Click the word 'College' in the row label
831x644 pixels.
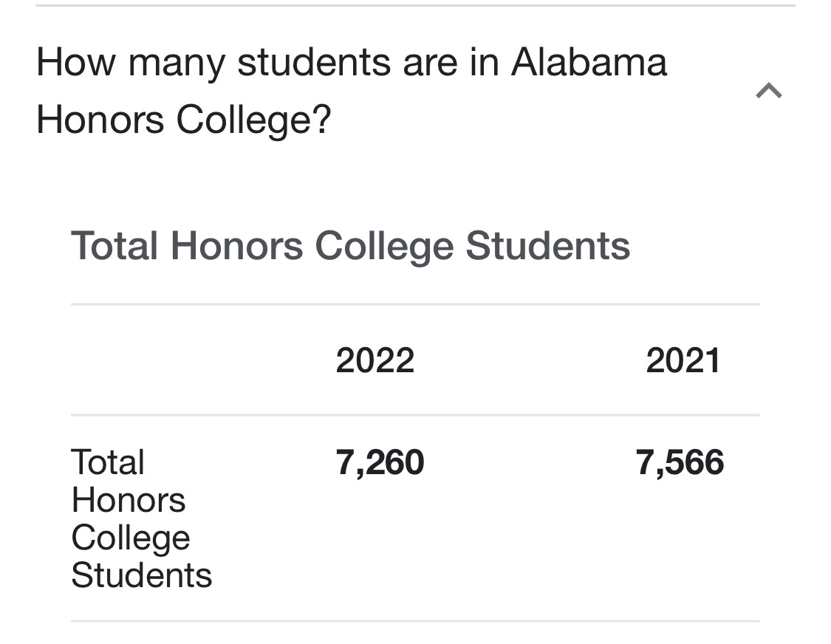[x=130, y=538]
